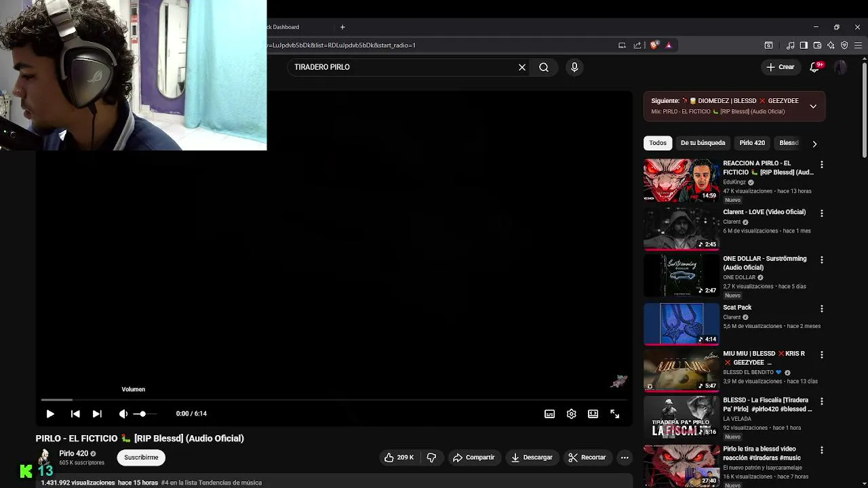
Task: Open the browser hamburger menu
Action: tap(858, 45)
